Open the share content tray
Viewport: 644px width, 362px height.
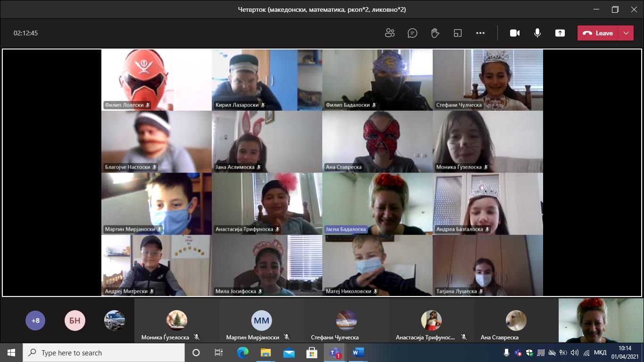tap(560, 33)
